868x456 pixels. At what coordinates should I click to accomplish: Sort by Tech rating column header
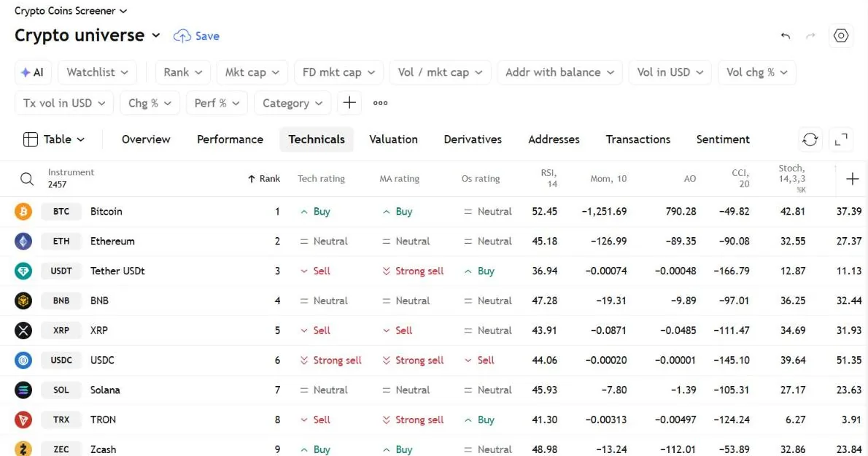321,179
